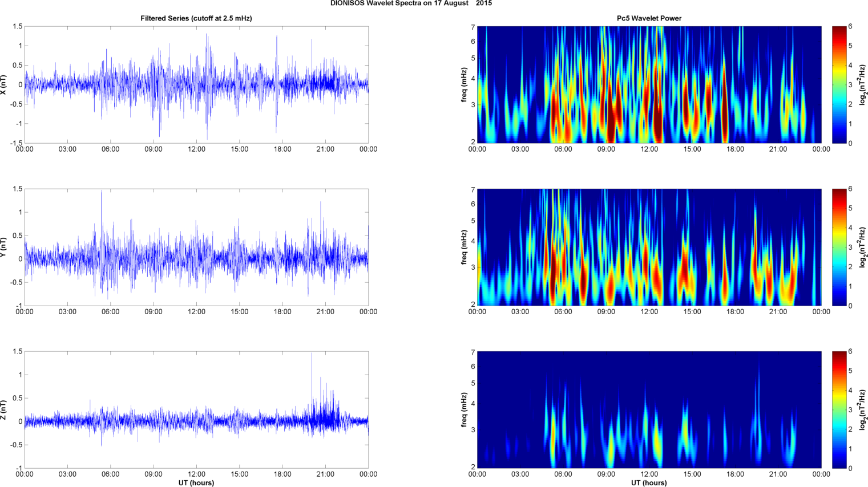The width and height of the screenshot is (868, 487).
Task: Click 'freq (mHz)' label of the Z spectrogram
Action: click(465, 410)
